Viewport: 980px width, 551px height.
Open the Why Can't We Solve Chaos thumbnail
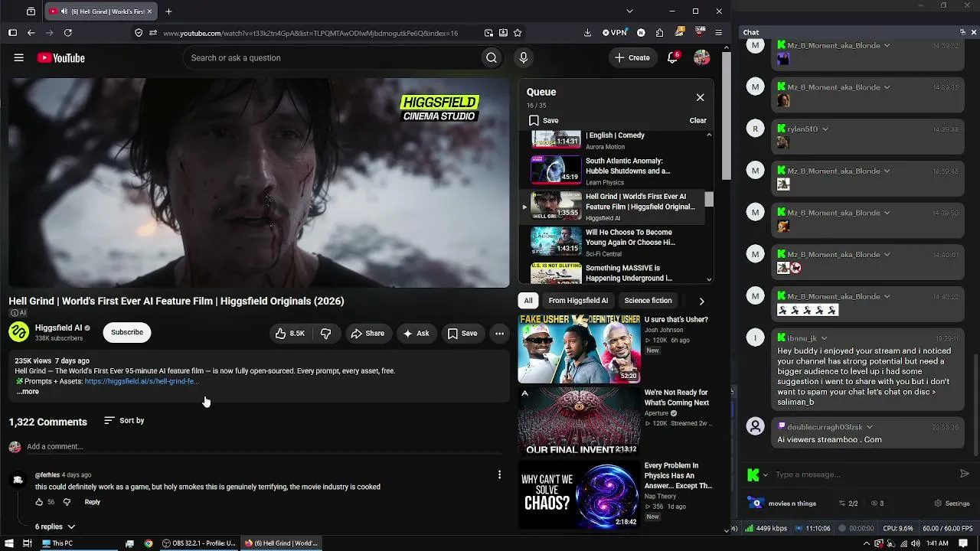(x=579, y=495)
